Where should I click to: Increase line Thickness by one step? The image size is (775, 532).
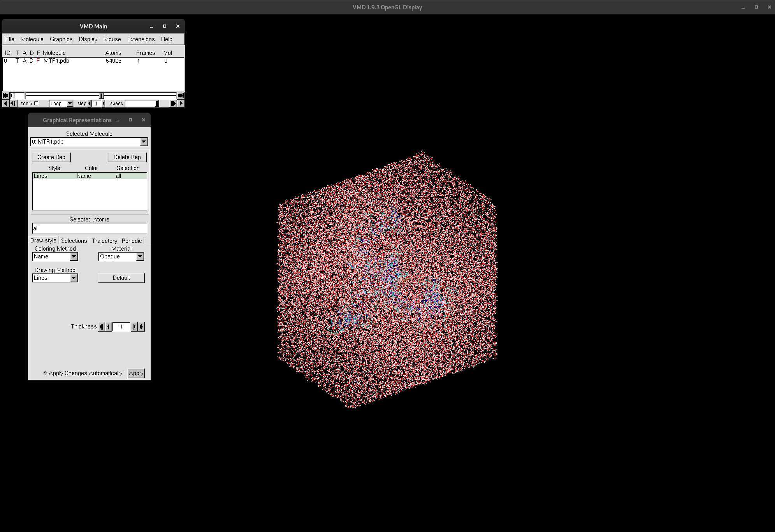click(134, 327)
